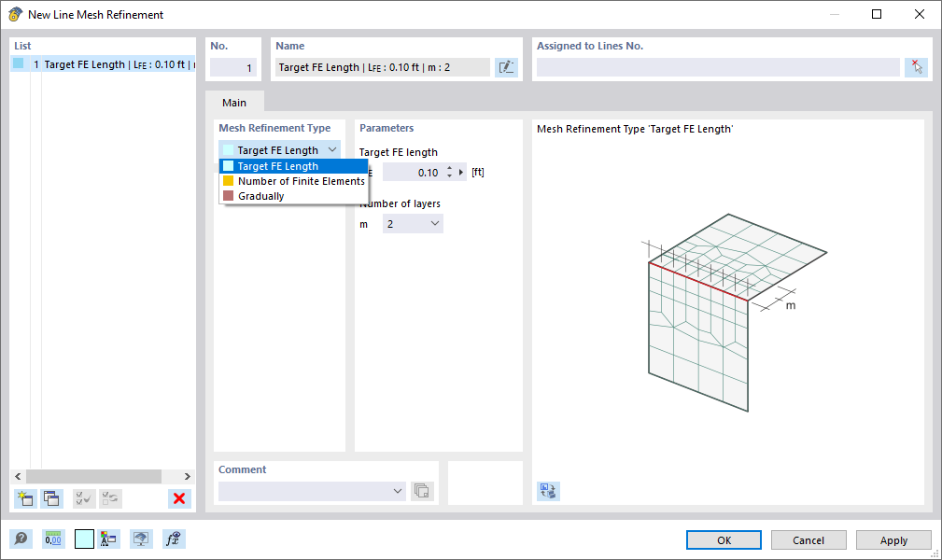Switch to the Main tab
Screen dimensions: 942x560
[233, 102]
